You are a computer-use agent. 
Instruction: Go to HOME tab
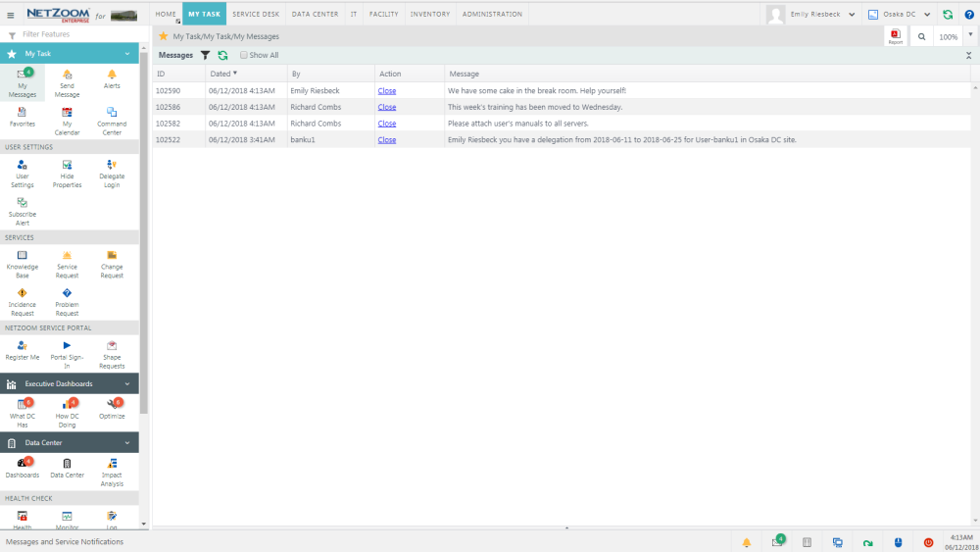pyautogui.click(x=166, y=14)
